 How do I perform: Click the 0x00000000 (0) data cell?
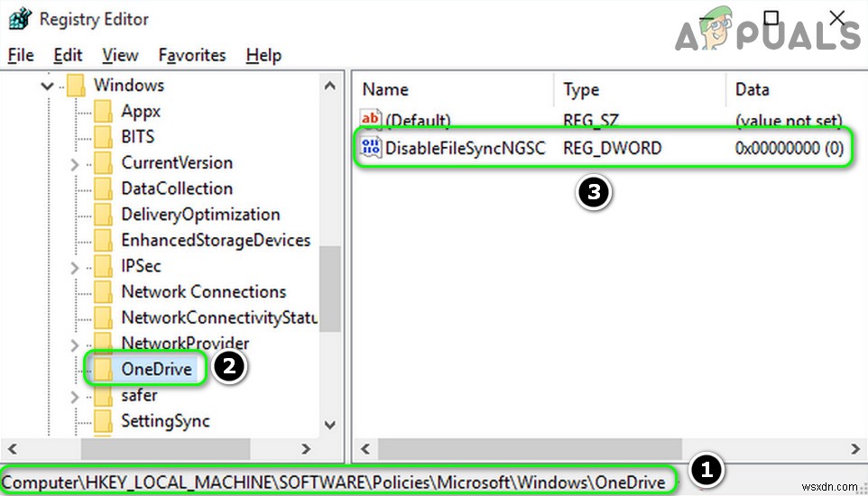pyautogui.click(x=789, y=148)
